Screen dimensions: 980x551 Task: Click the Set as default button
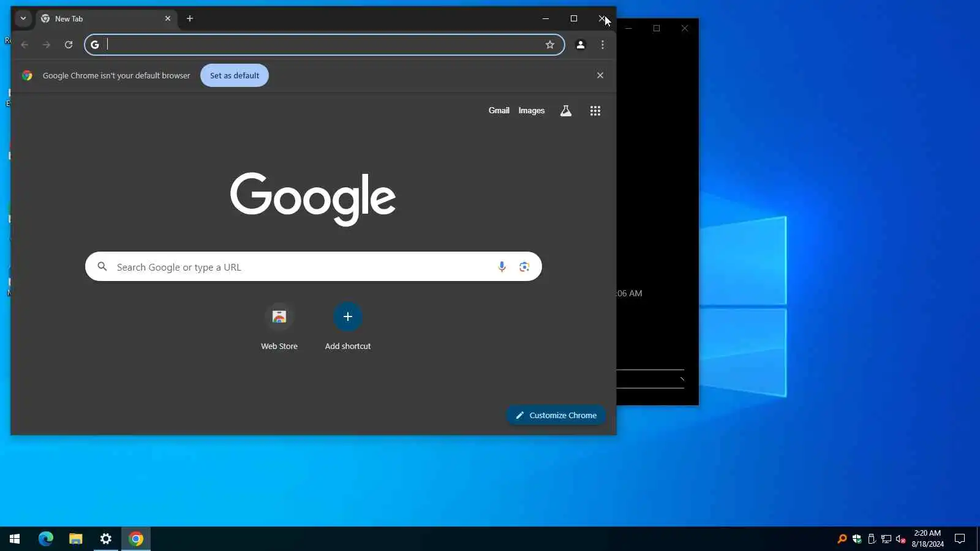point(235,75)
